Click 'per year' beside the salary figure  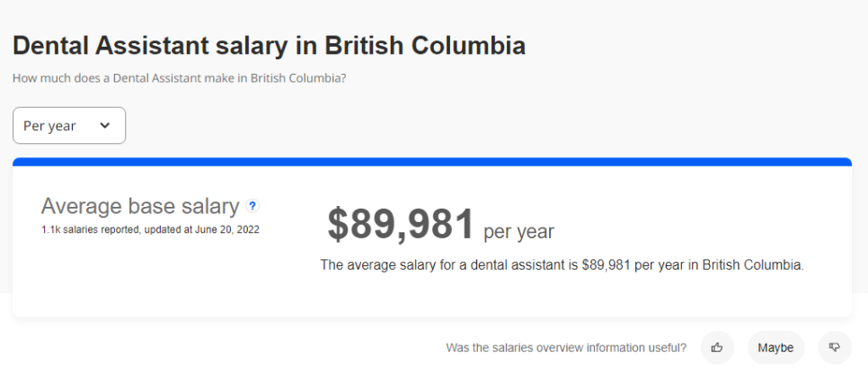(518, 232)
